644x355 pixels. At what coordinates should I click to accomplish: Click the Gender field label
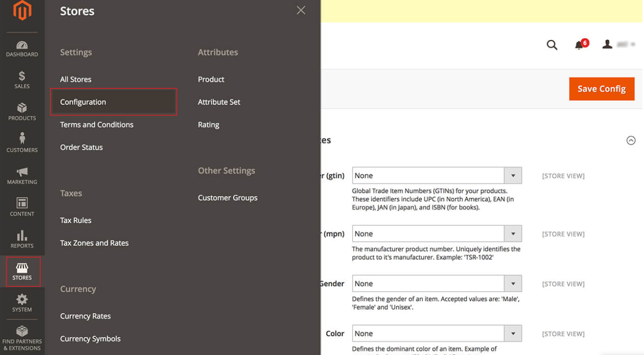(x=333, y=284)
